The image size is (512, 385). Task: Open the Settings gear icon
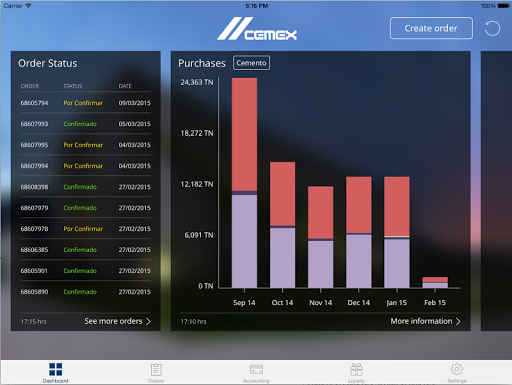(x=457, y=369)
